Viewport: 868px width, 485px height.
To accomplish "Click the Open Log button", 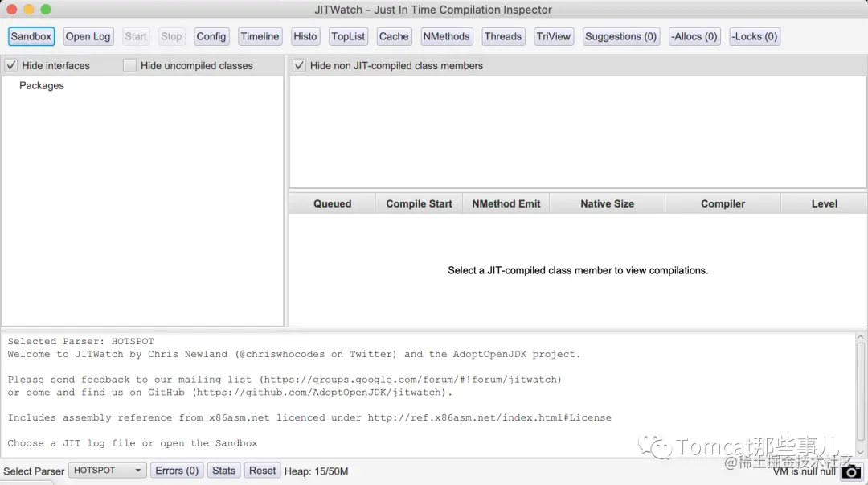I will click(88, 36).
